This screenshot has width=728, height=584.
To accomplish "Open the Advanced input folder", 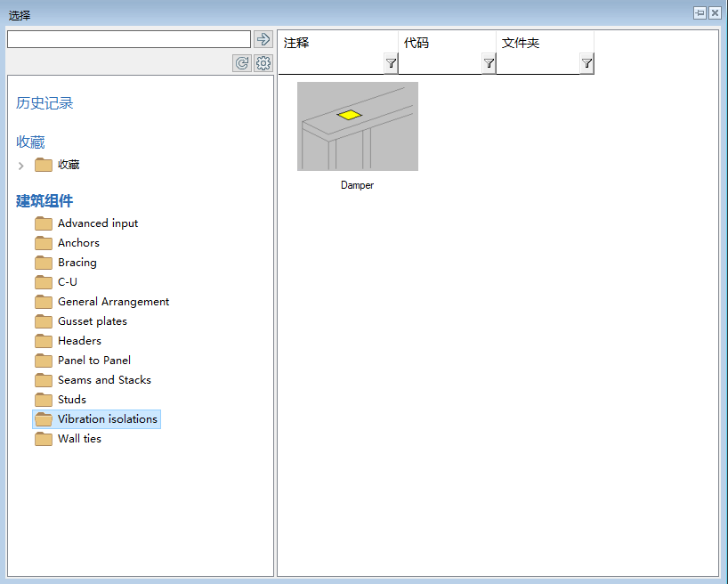I will (x=86, y=223).
